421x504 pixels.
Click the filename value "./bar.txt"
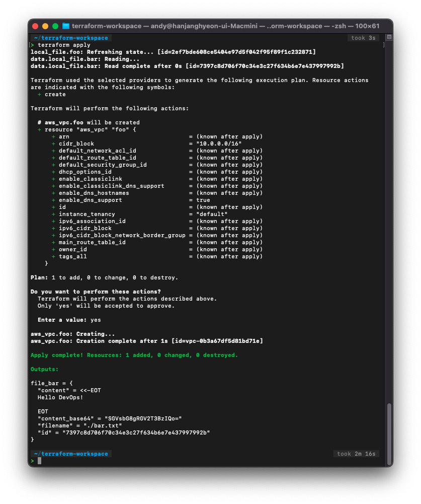pyautogui.click(x=103, y=425)
